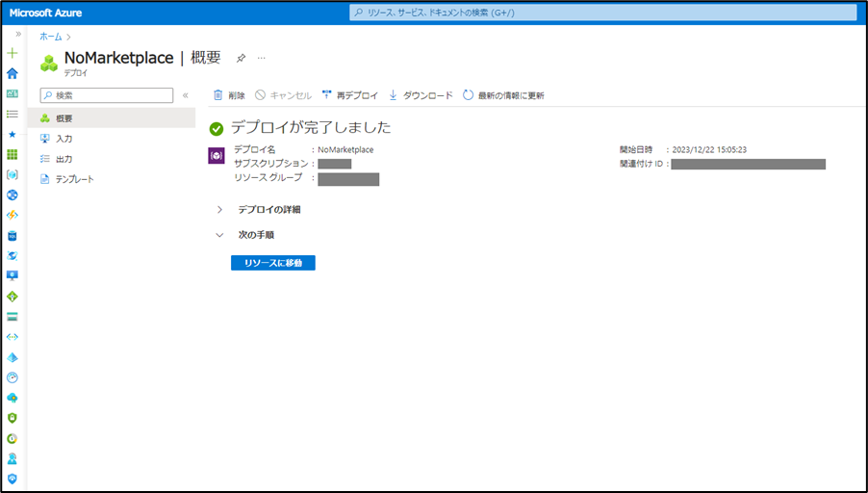Viewport: 868px width, 493px height.
Task: Open Virtual networks arrows-and-dots icon
Action: coord(13,337)
